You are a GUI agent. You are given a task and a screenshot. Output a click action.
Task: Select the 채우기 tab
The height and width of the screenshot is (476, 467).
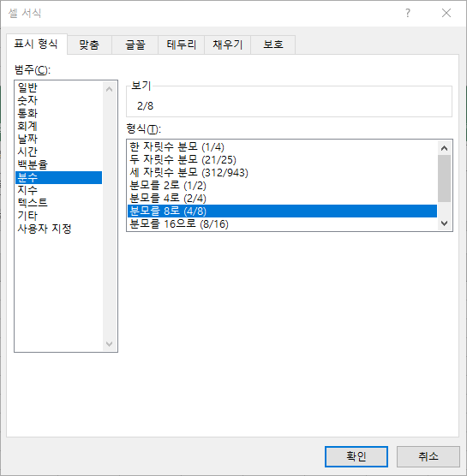tap(228, 45)
